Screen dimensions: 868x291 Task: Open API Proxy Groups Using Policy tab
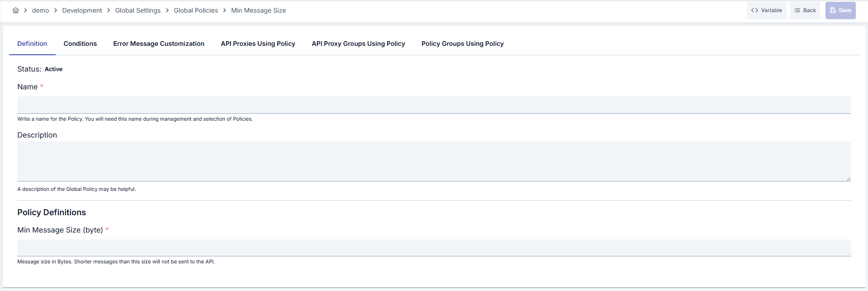(x=359, y=44)
